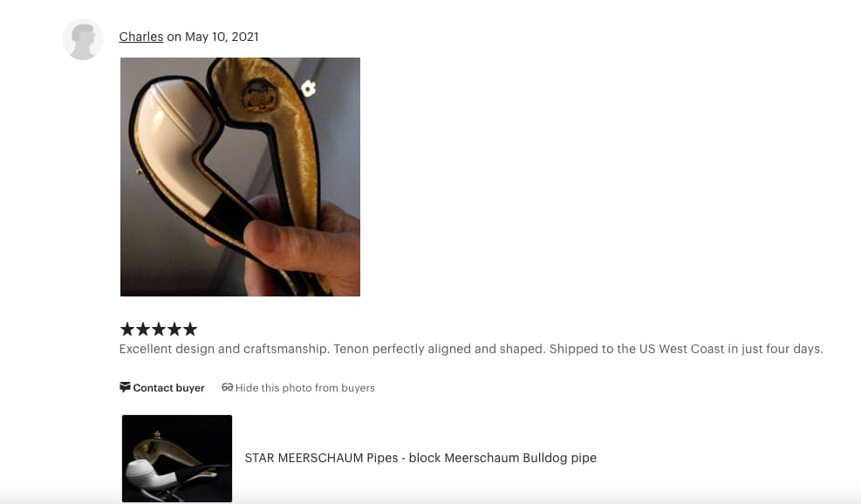
Task: Click the review date May 10, 2021
Action: 222,37
